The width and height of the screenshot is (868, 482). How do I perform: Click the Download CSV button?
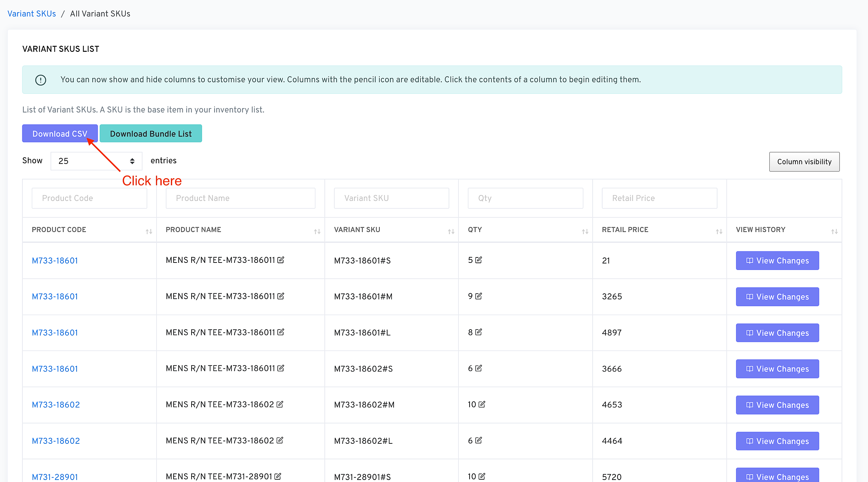[x=60, y=133]
